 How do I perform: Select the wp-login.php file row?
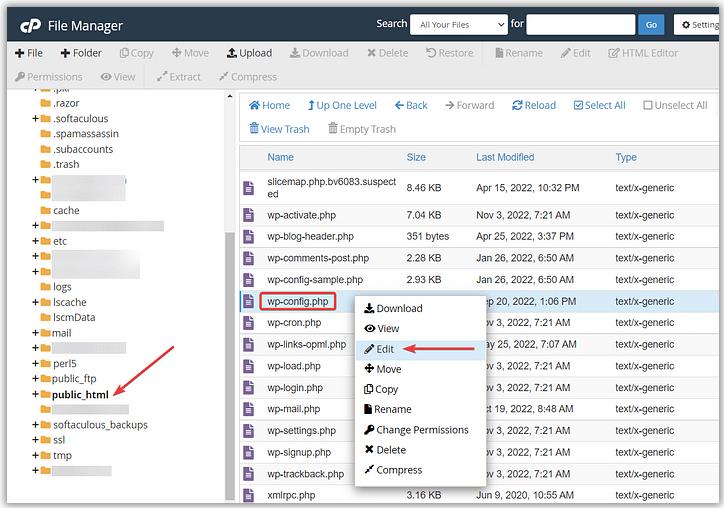[x=295, y=388]
